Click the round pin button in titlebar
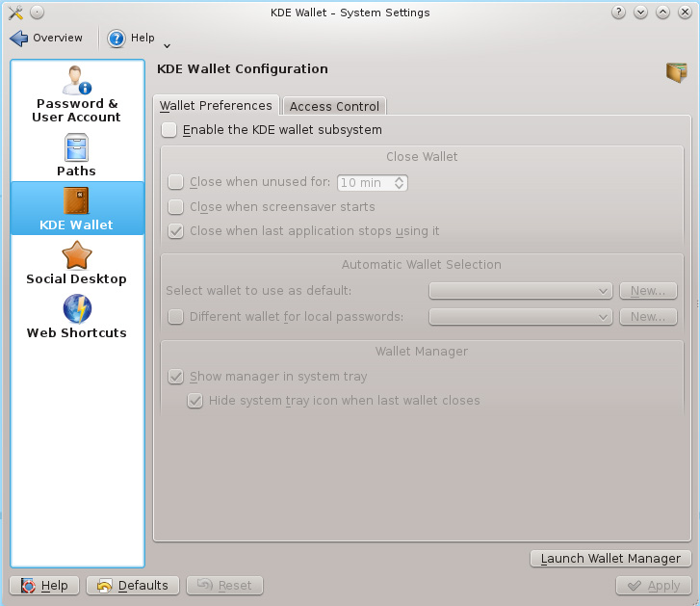The height and width of the screenshot is (606, 700). click(37, 13)
